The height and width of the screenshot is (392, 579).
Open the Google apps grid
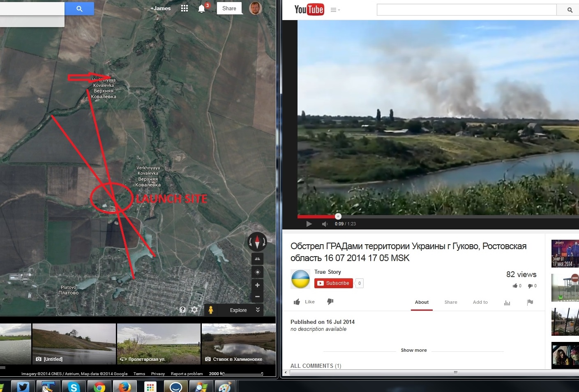(x=185, y=9)
